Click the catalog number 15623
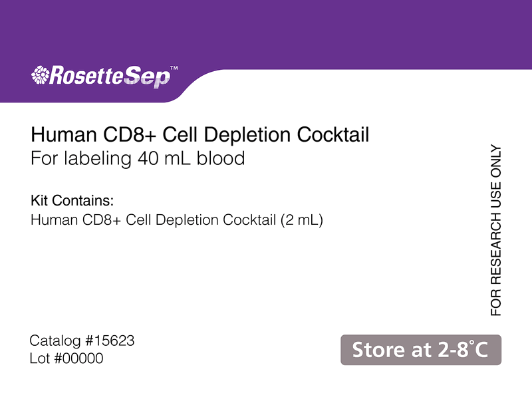Image resolution: width=532 pixels, height=409 pixels. tap(113, 341)
